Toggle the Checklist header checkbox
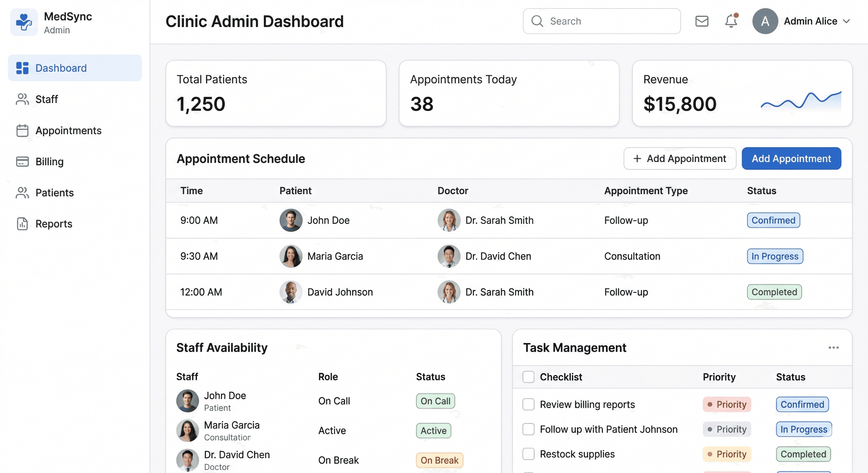Screen dimensions: 868x473 pyautogui.click(x=528, y=377)
